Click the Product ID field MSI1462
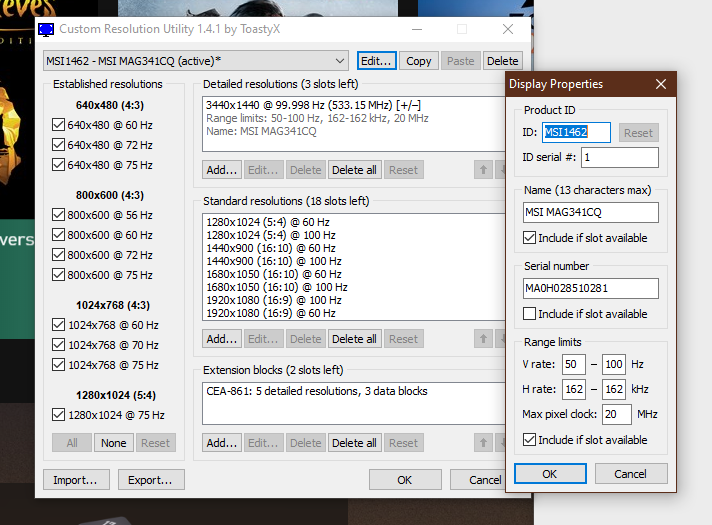This screenshot has height=525, width=712. (x=576, y=132)
